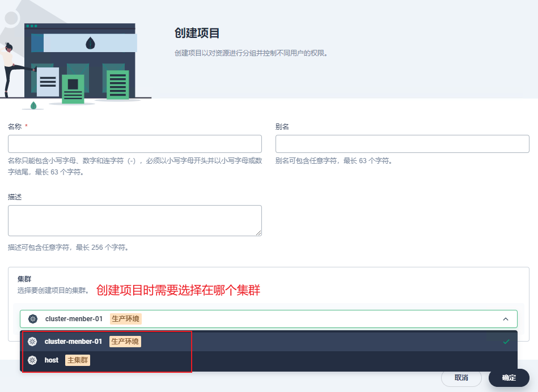The width and height of the screenshot is (538, 392).
Task: Click the 生产环境 tag in dropdown field
Action: 126,319
